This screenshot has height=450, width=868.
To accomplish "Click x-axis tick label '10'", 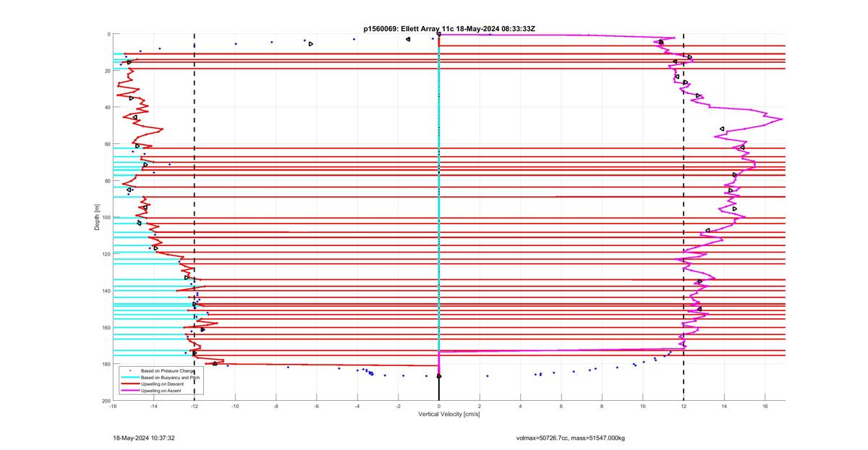I will [642, 406].
